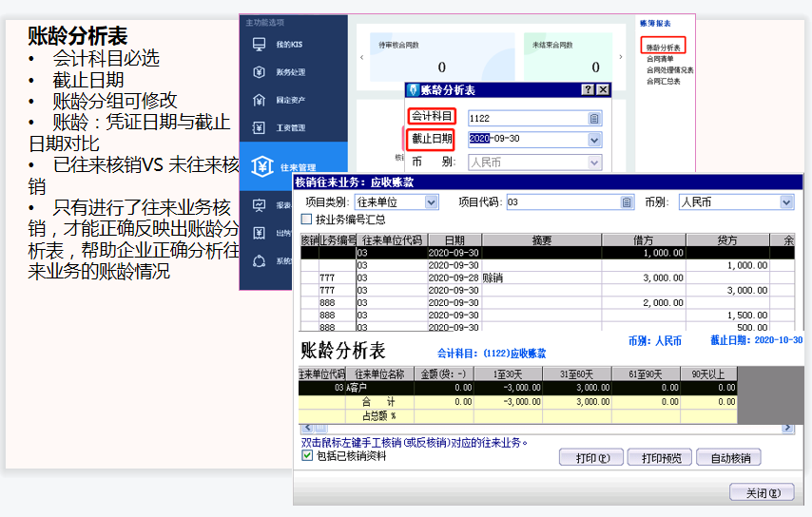Close the 账龄分析表 dialog with X
Viewport: 812px width, 517px height.
click(603, 89)
